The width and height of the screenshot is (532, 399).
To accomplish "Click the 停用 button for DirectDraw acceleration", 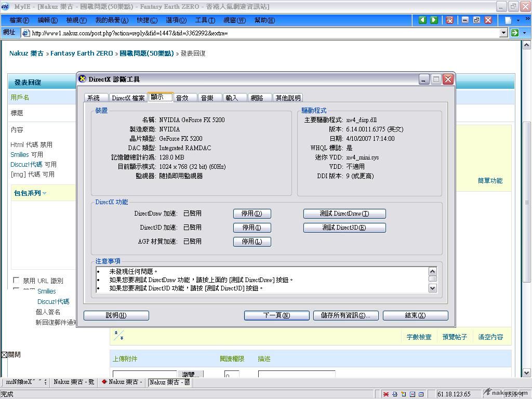I will coord(252,214).
